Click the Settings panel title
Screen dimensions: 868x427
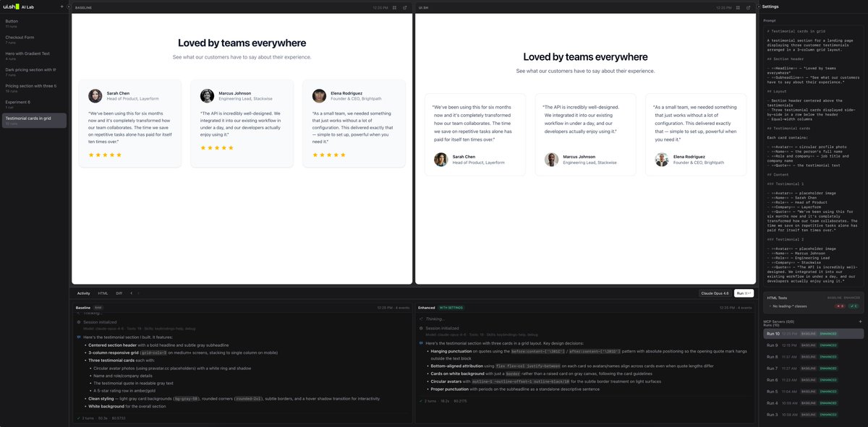tap(770, 7)
